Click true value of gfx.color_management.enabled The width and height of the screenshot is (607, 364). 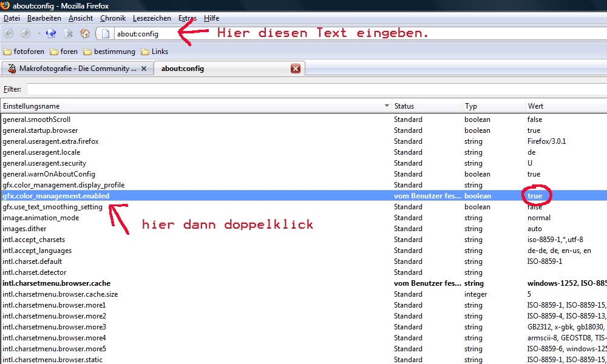[535, 196]
